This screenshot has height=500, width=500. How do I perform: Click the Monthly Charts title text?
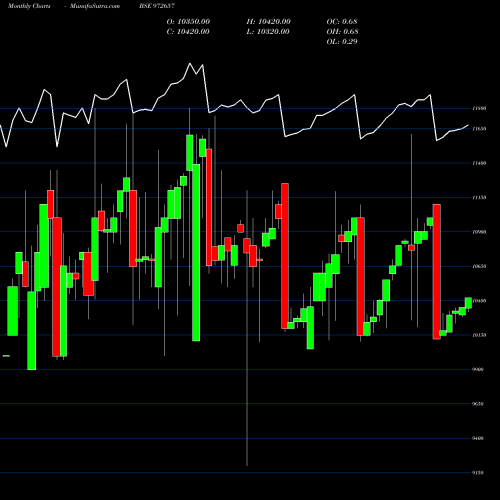29,6
